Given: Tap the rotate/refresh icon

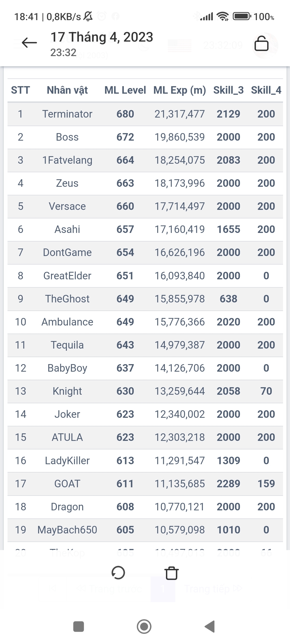Looking at the screenshot, I should point(118,573).
